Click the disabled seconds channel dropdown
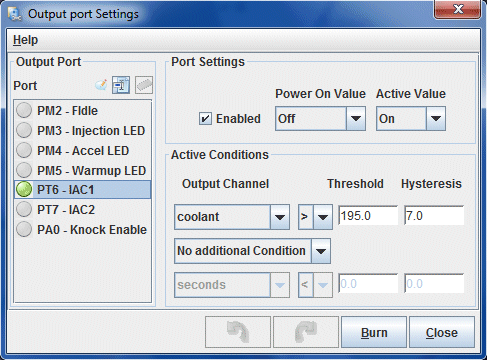Screen dimensions: 487x360 tap(232, 285)
